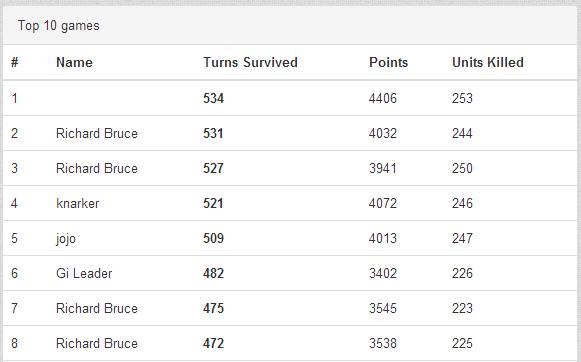Click the 534 turns survived value
Image resolution: width=581 pixels, height=362 pixels.
tap(213, 99)
